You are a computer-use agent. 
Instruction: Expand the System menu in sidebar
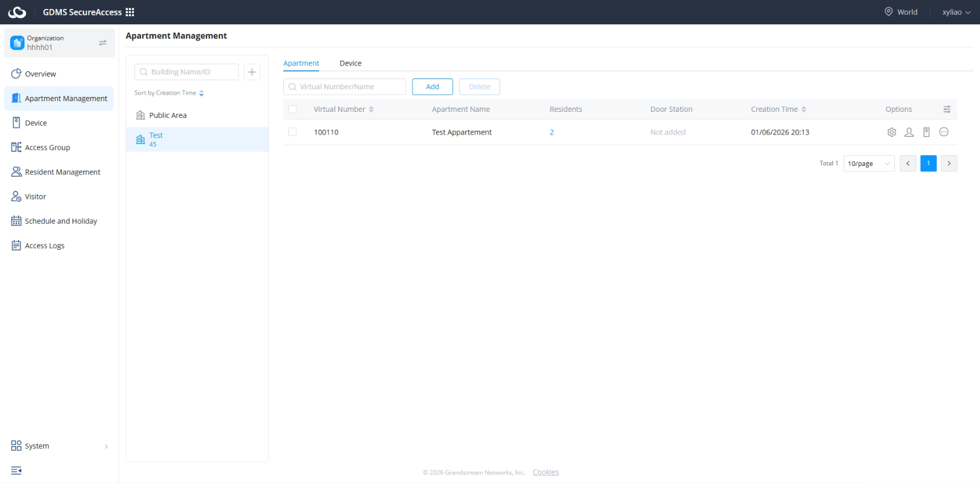click(x=59, y=446)
